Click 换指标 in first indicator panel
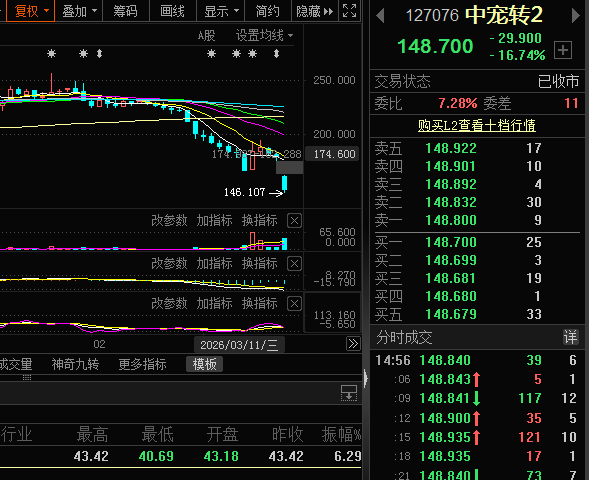The image size is (589, 480). (260, 220)
